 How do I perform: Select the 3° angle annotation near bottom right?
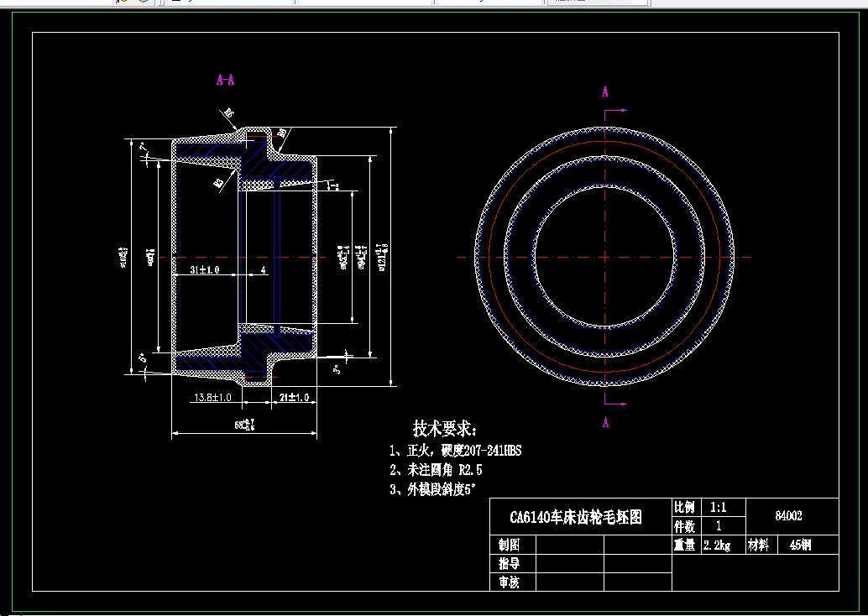click(337, 369)
